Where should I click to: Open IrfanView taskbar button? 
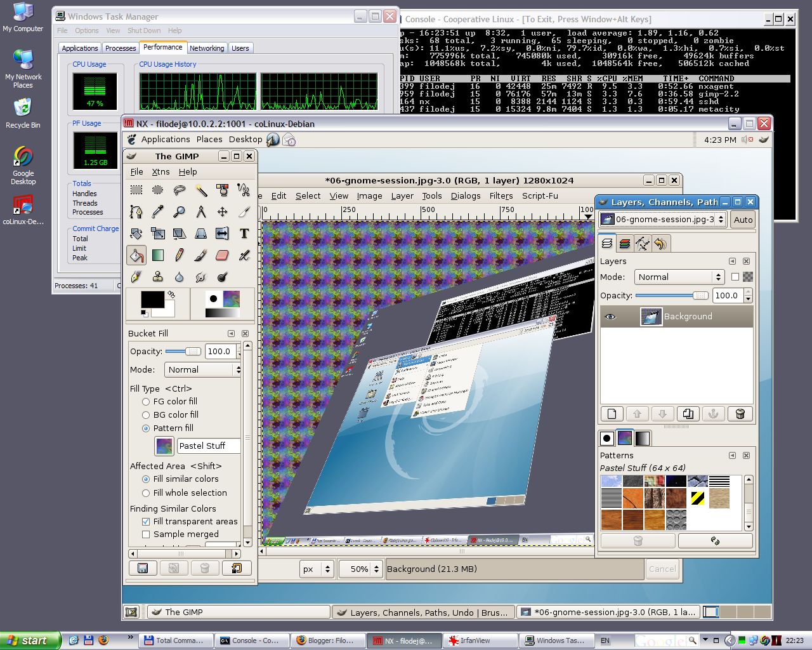tap(480, 640)
